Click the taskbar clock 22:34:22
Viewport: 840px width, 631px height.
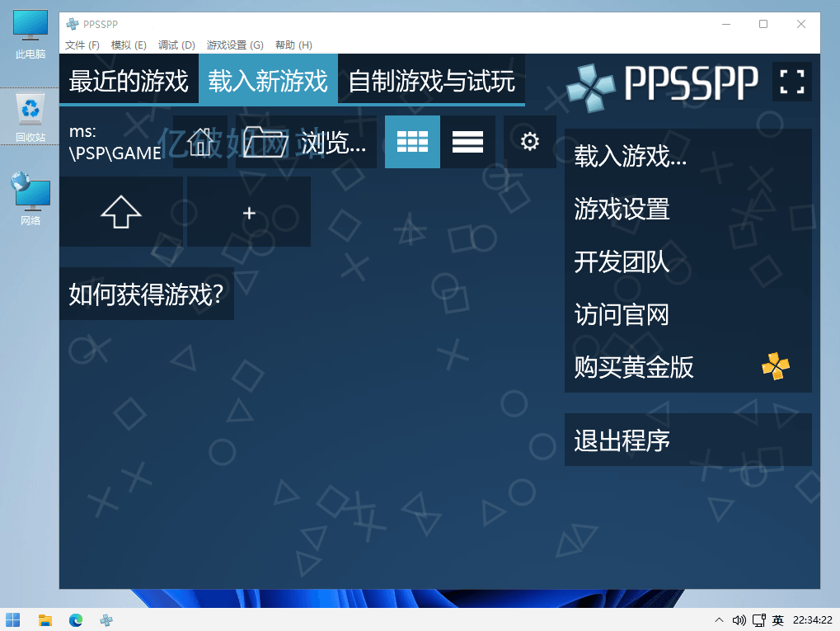coord(812,619)
